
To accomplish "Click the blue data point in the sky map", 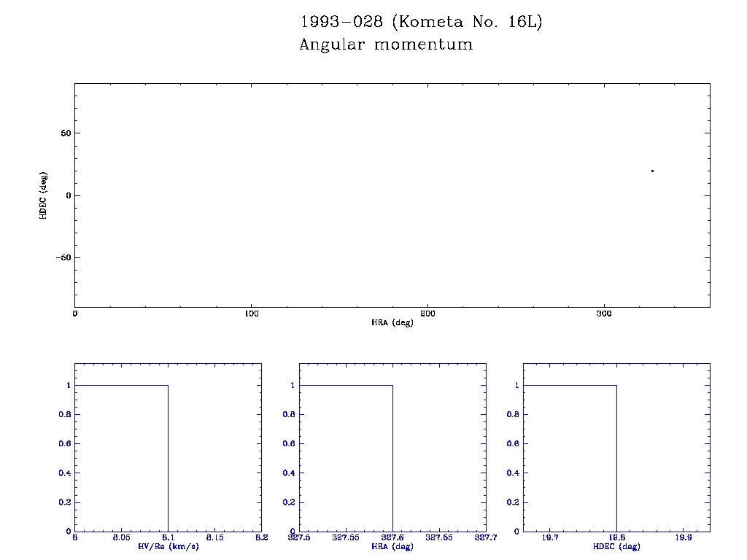I will click(652, 171).
